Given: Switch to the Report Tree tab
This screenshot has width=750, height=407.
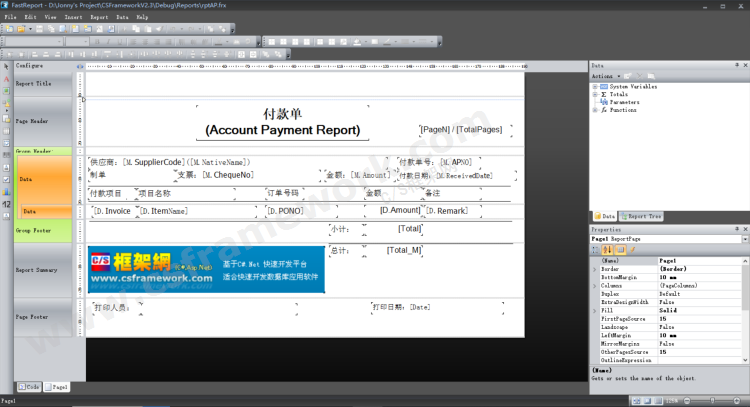Looking at the screenshot, I should (643, 216).
